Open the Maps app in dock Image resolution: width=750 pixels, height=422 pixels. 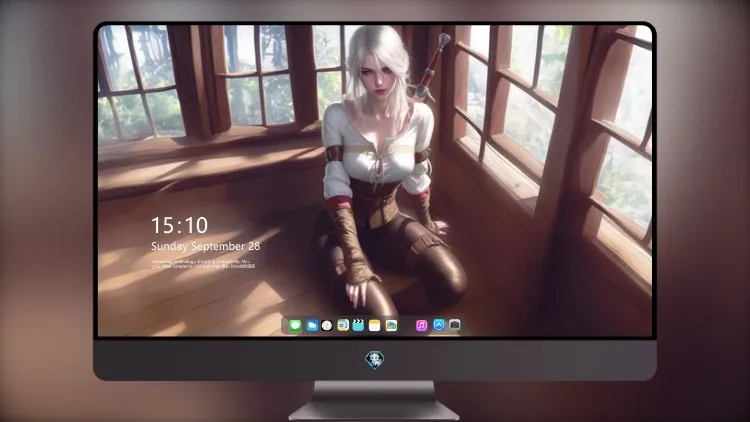343,326
